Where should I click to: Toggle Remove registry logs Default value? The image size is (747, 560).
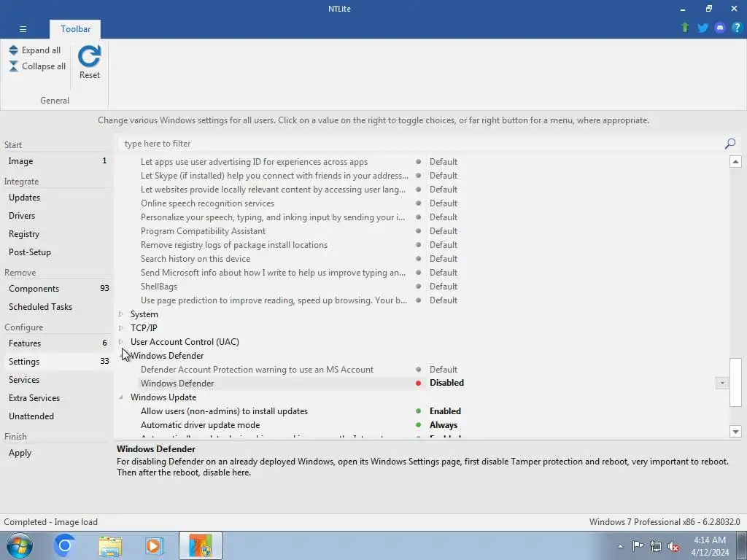[443, 245]
